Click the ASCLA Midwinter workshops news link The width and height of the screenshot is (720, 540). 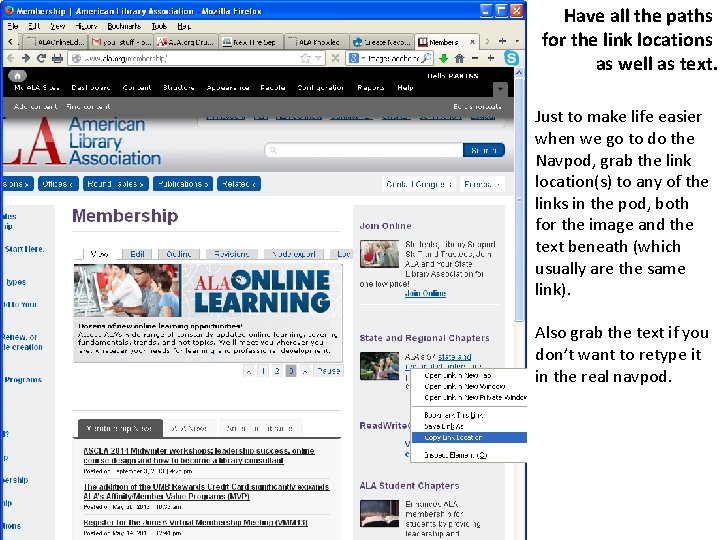pos(199,456)
